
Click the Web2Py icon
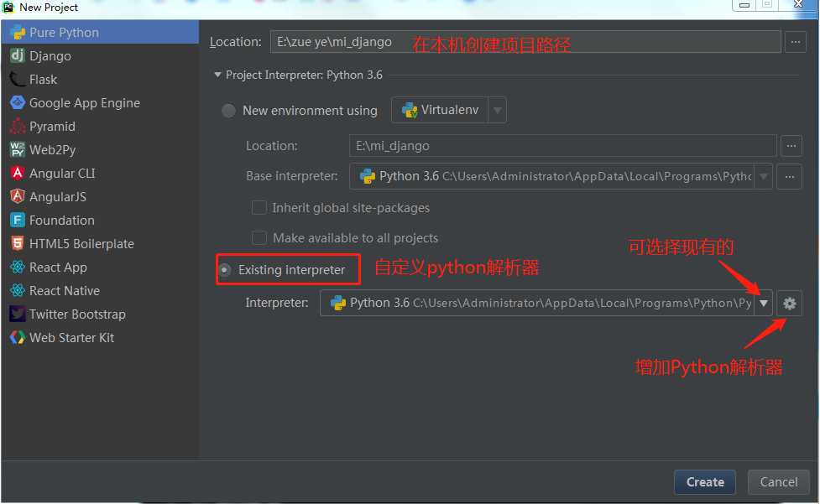[18, 150]
